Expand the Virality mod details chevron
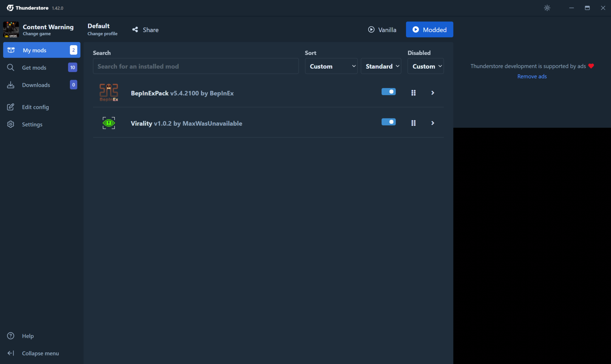611x364 pixels. coord(433,123)
